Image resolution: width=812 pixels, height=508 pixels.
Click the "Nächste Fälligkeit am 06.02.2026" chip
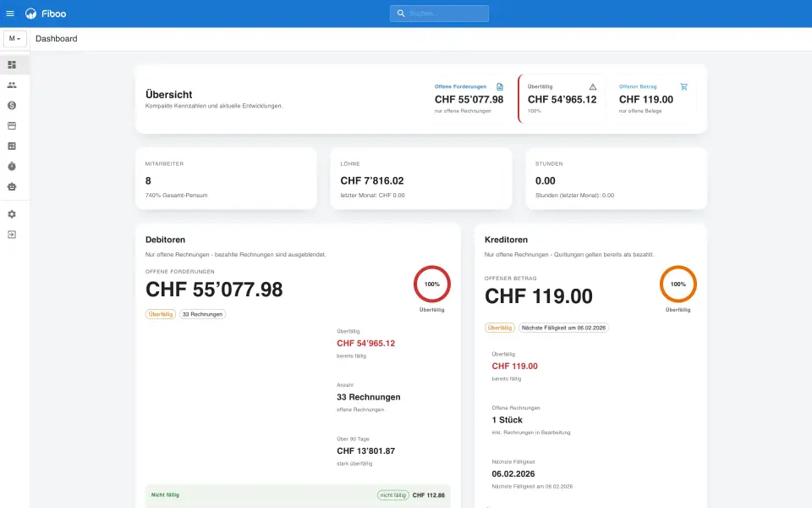(x=564, y=328)
